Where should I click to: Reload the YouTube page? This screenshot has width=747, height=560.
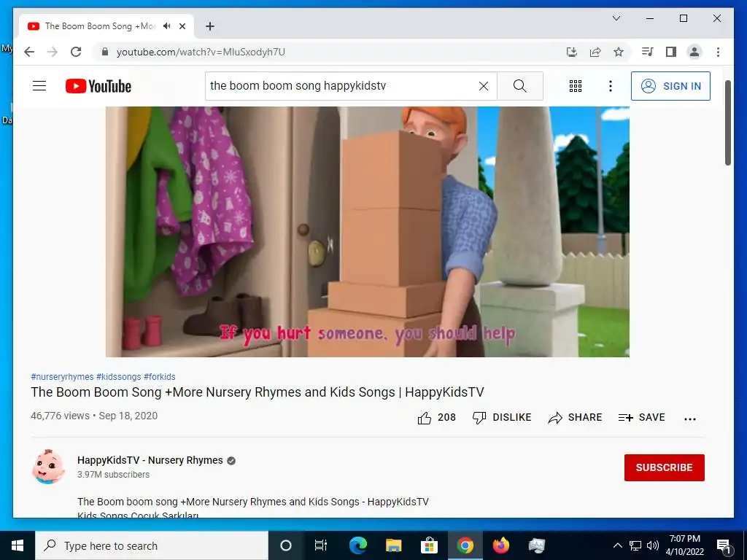coord(76,52)
